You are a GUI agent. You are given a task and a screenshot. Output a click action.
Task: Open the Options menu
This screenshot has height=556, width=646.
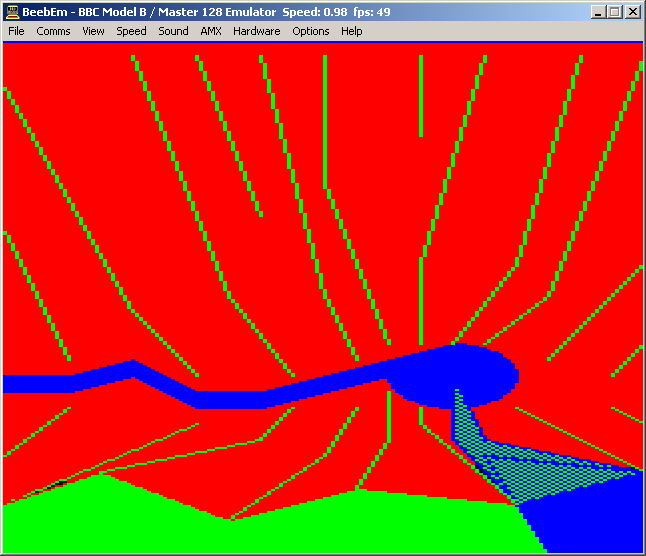point(310,31)
